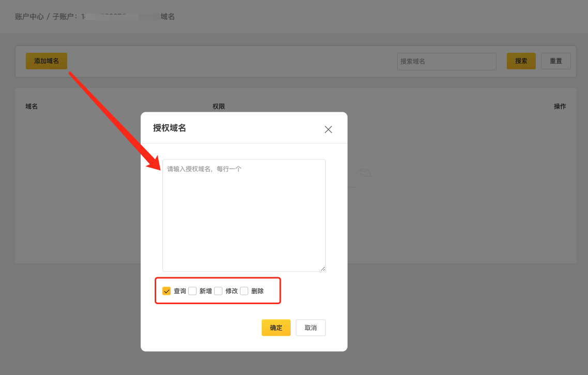The width and height of the screenshot is (588, 375).
Task: Click the 授权域名 dialog title
Action: click(x=170, y=128)
